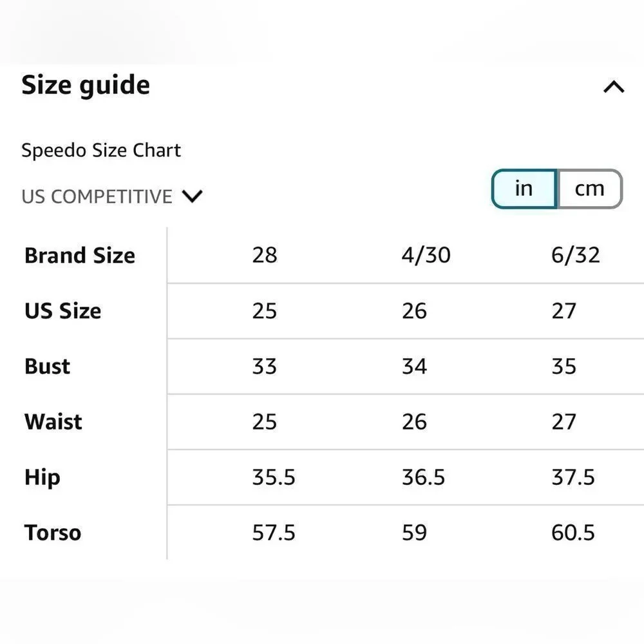The image size is (644, 644).
Task: Select brand size 6/32 column header
Action: [575, 255]
